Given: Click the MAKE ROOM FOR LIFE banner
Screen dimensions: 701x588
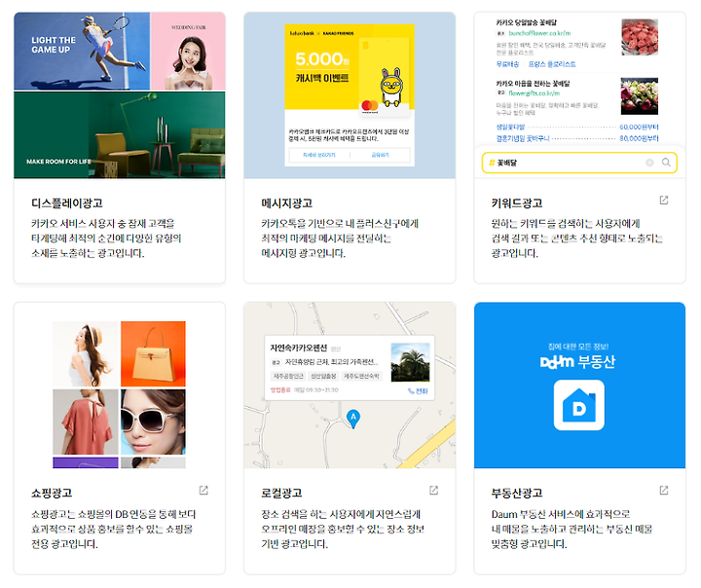Looking at the screenshot, I should 120,135.
